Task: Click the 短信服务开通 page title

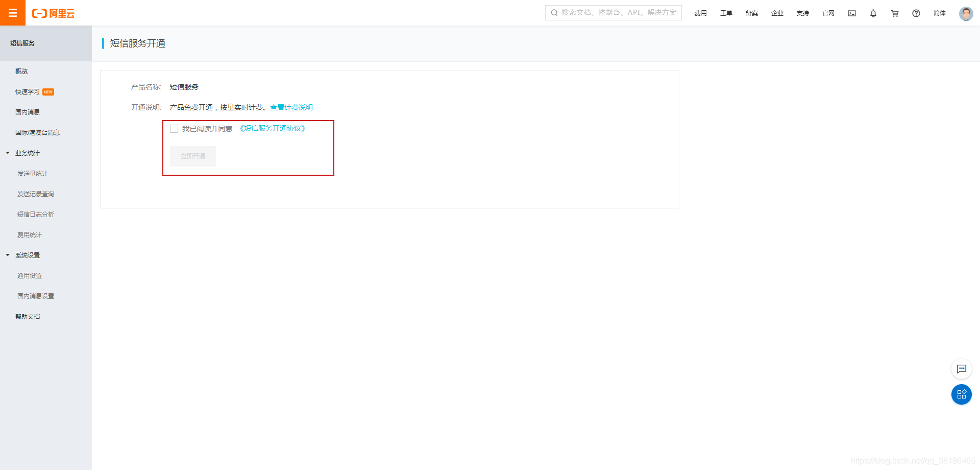Action: coord(138,43)
